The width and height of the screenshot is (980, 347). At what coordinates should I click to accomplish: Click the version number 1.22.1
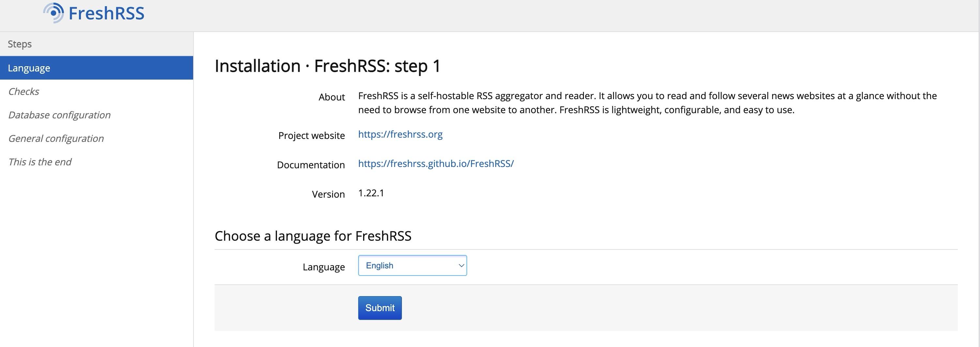(371, 193)
